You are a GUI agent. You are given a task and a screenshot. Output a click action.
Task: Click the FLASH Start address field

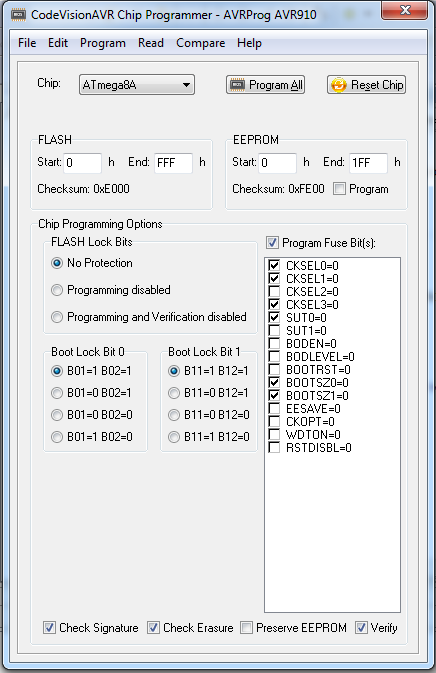pos(82,163)
